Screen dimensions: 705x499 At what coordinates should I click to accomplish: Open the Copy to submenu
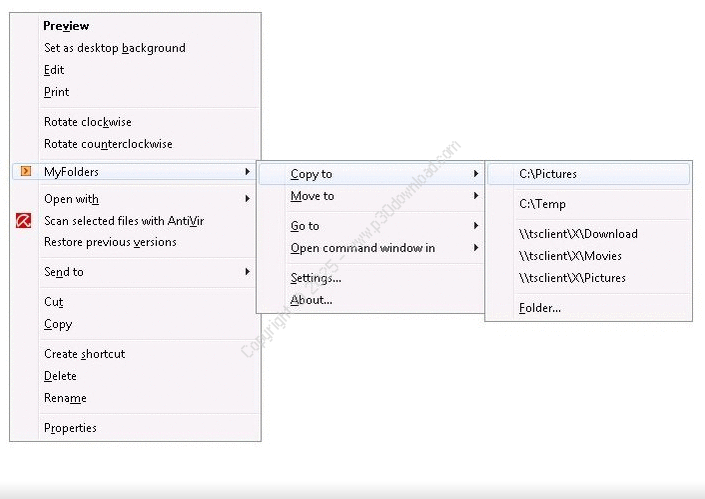(311, 174)
